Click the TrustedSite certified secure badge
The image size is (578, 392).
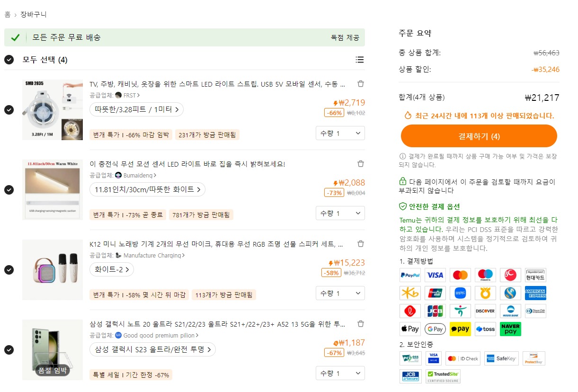[x=443, y=376]
